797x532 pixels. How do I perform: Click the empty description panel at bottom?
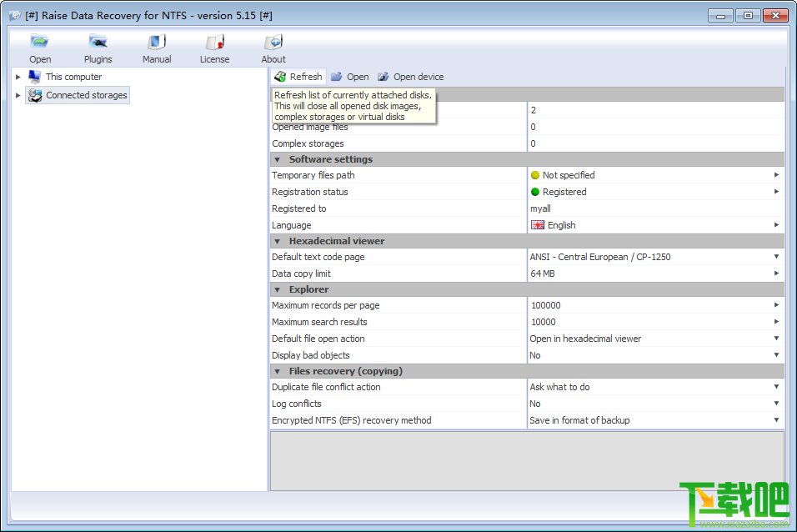pos(527,461)
